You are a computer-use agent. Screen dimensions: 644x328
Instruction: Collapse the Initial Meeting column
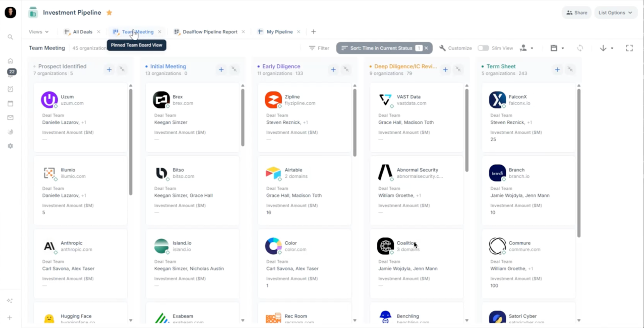tap(234, 70)
